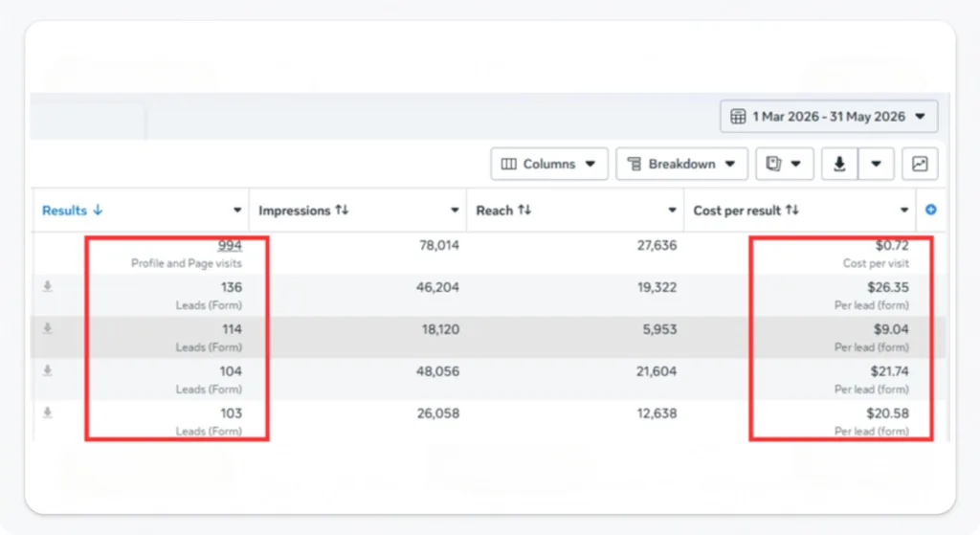This screenshot has width=980, height=535.
Task: Open the Columns dropdown
Action: (x=548, y=164)
